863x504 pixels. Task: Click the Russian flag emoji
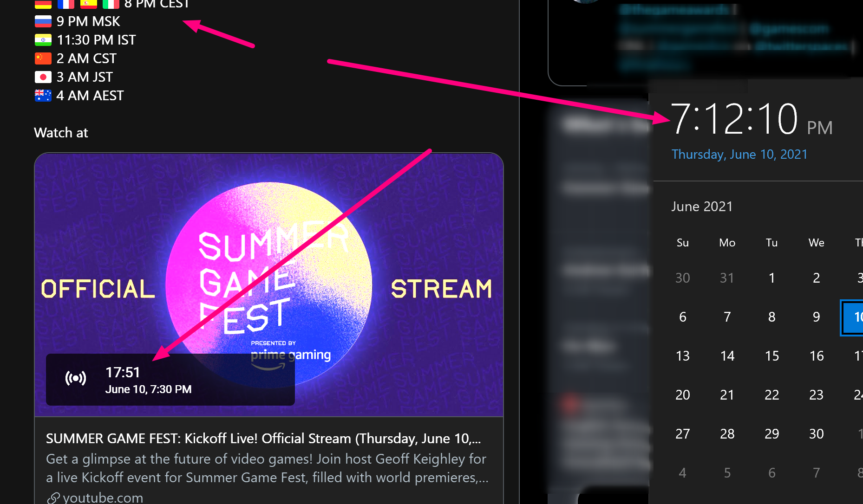pos(43,21)
